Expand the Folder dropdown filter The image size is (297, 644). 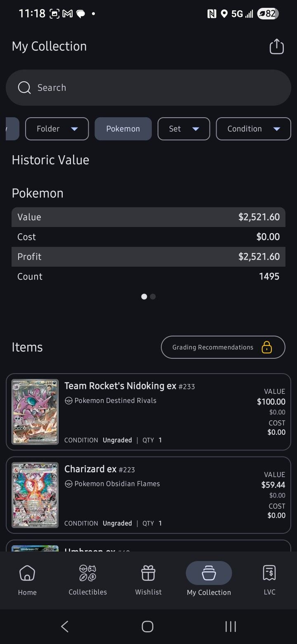click(57, 129)
